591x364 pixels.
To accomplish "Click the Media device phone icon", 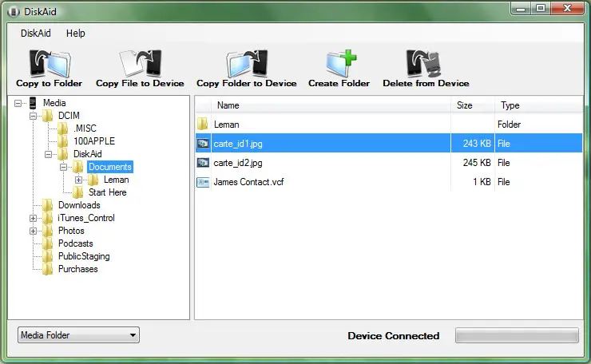I will click(33, 103).
